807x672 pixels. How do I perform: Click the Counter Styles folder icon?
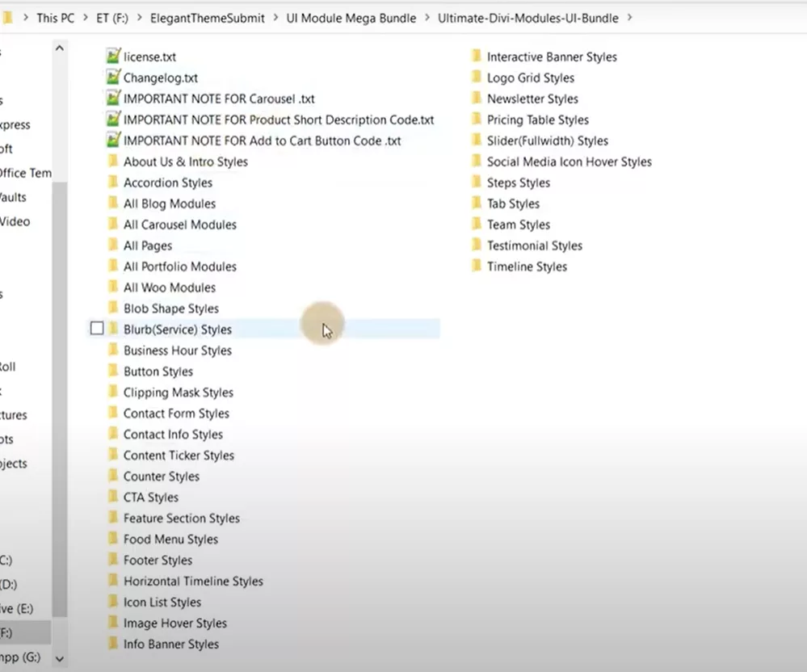tap(113, 476)
